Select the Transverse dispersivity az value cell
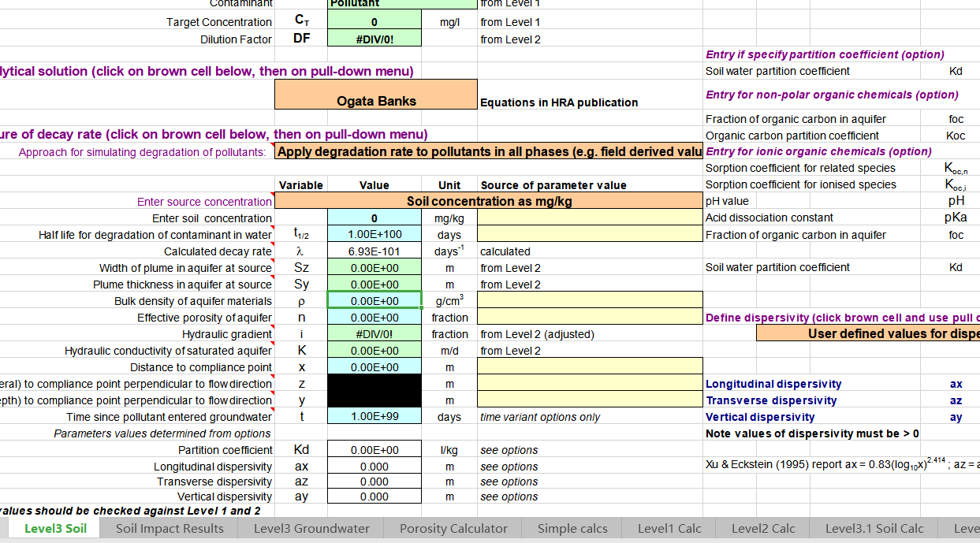Image resolution: width=980 pixels, height=543 pixels. pos(374,482)
